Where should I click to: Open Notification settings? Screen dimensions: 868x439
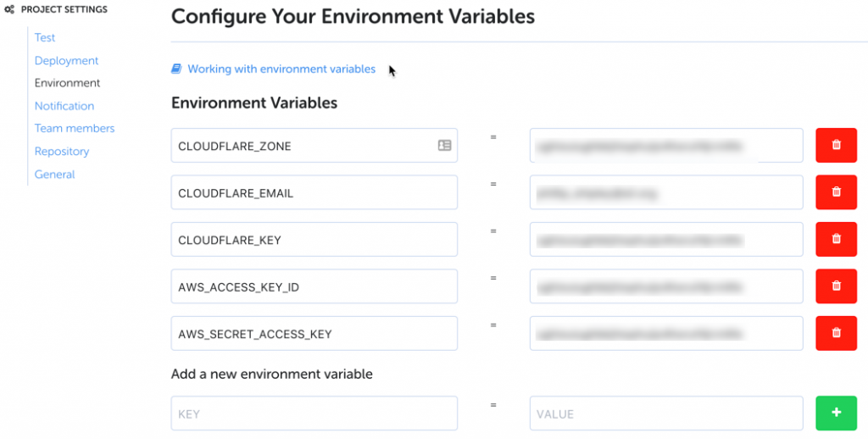[x=64, y=106]
